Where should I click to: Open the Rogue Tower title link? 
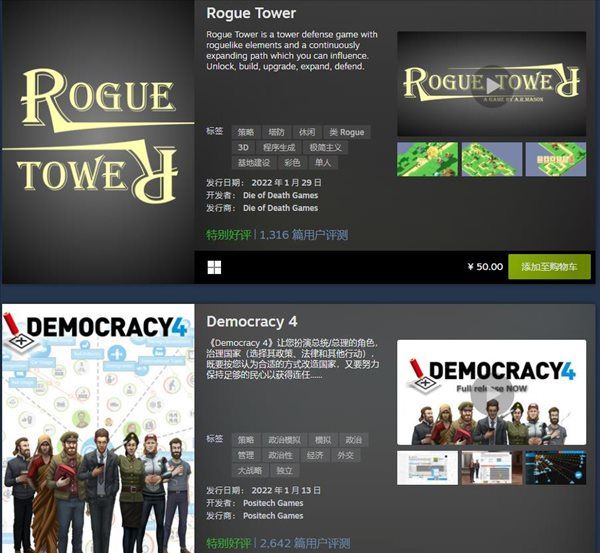pos(251,13)
